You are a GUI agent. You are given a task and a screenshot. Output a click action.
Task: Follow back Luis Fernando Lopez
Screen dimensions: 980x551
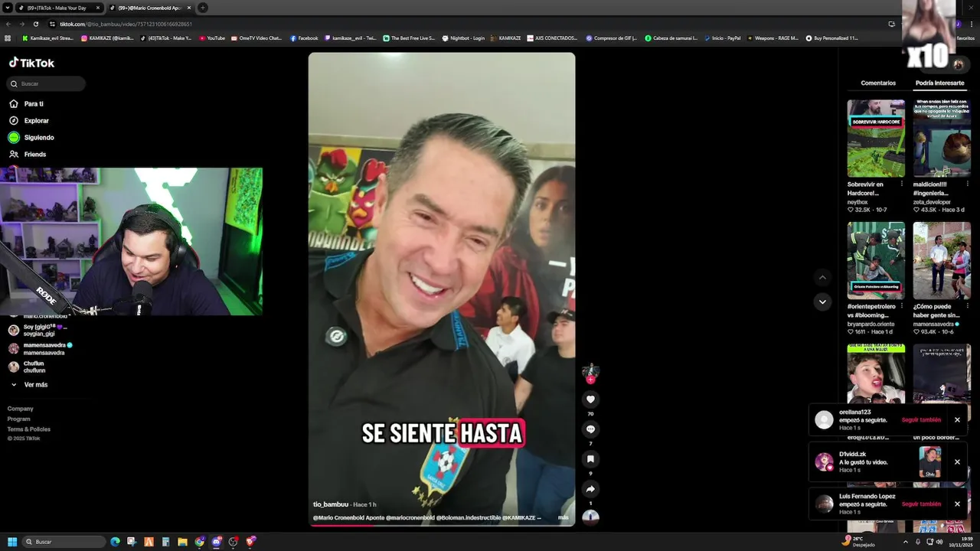pyautogui.click(x=921, y=504)
